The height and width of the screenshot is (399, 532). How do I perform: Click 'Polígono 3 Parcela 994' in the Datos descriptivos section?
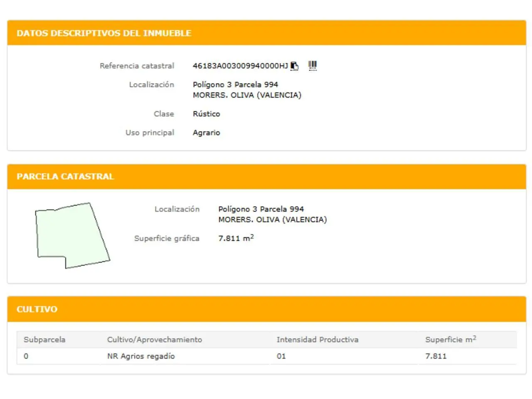click(235, 84)
